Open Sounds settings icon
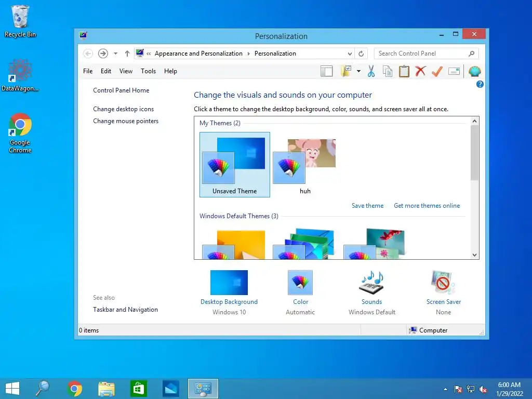The image size is (532, 399). click(x=371, y=283)
